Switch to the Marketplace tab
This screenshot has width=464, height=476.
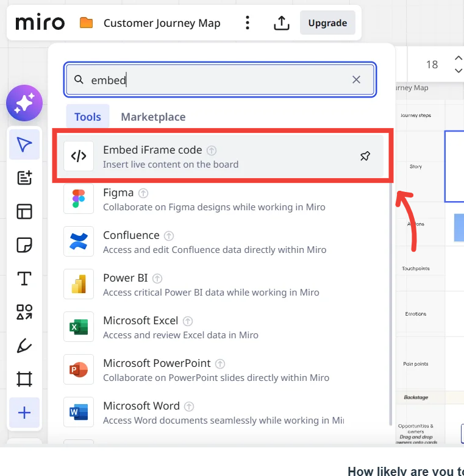click(x=154, y=117)
